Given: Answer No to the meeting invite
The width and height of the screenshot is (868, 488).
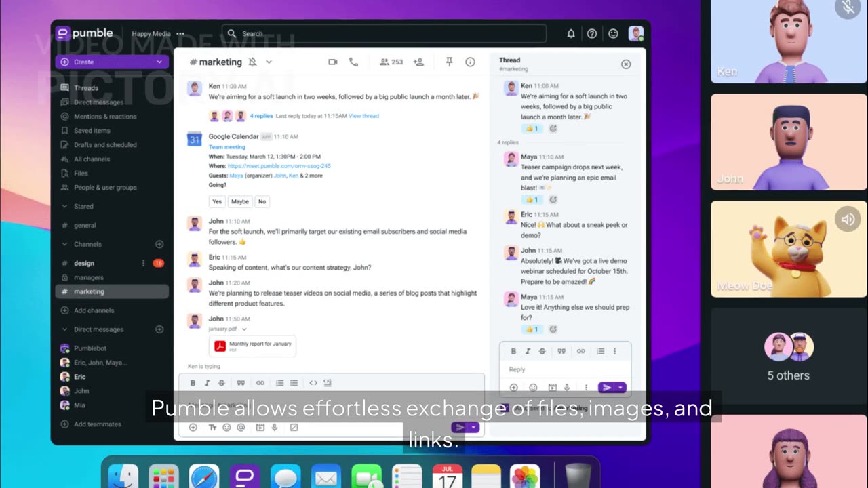Looking at the screenshot, I should [262, 201].
